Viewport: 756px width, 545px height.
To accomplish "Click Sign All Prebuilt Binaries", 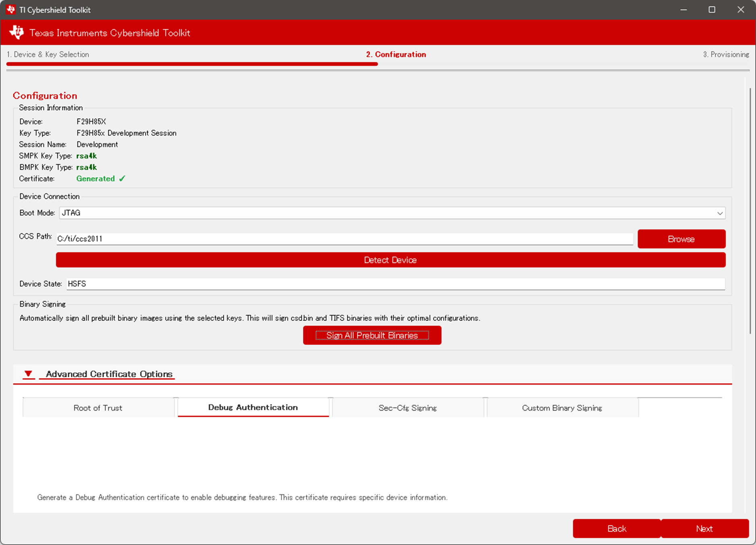I will (x=372, y=335).
